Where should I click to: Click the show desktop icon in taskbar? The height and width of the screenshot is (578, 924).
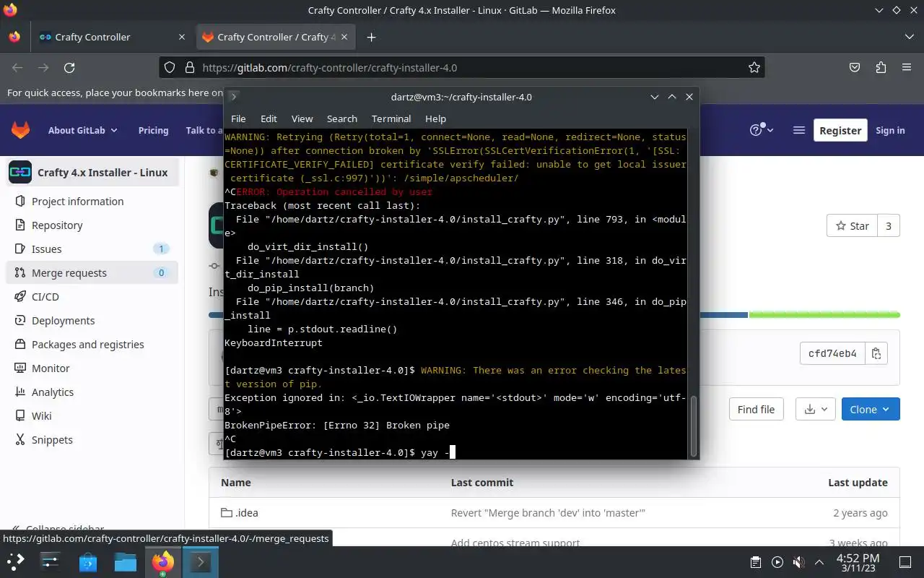pos(905,562)
